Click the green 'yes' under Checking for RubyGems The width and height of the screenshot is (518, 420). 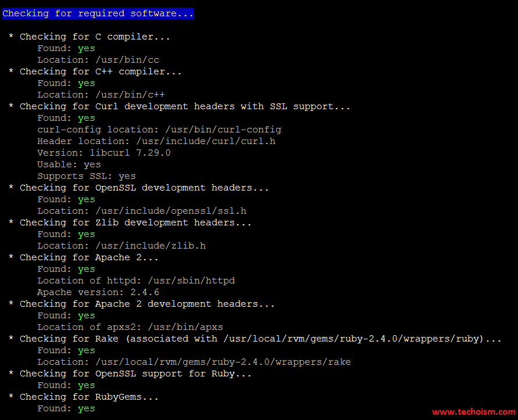(x=87, y=409)
